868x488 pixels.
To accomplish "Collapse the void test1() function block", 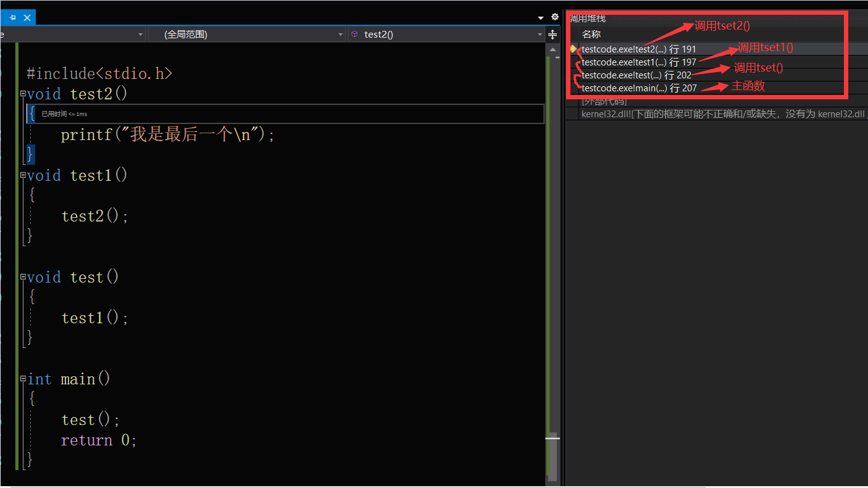I will pyautogui.click(x=23, y=175).
